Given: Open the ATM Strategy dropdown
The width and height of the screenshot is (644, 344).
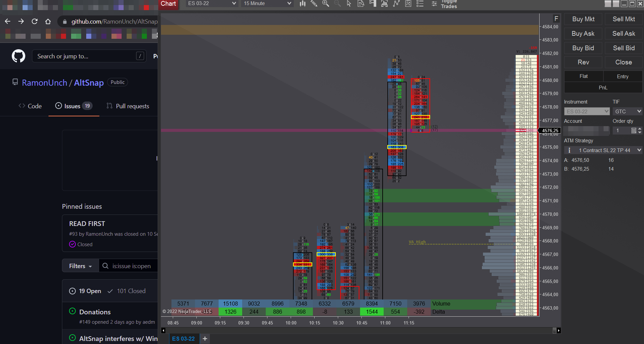Looking at the screenshot, I should pyautogui.click(x=603, y=150).
